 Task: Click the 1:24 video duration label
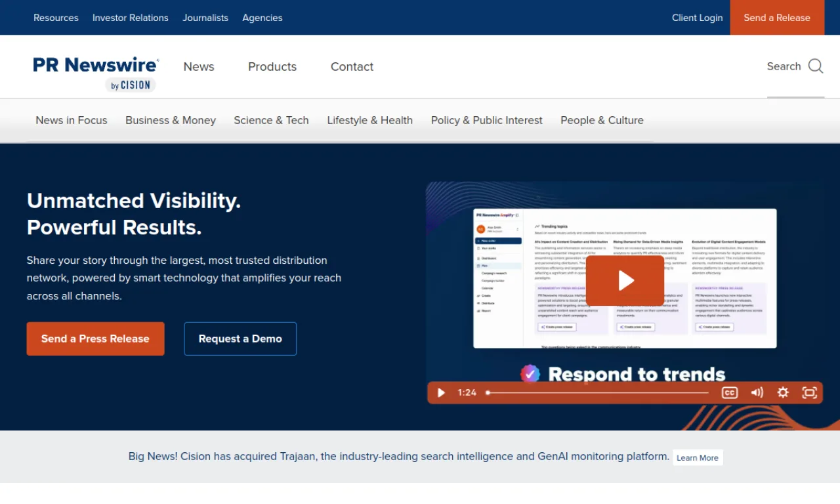coord(467,392)
